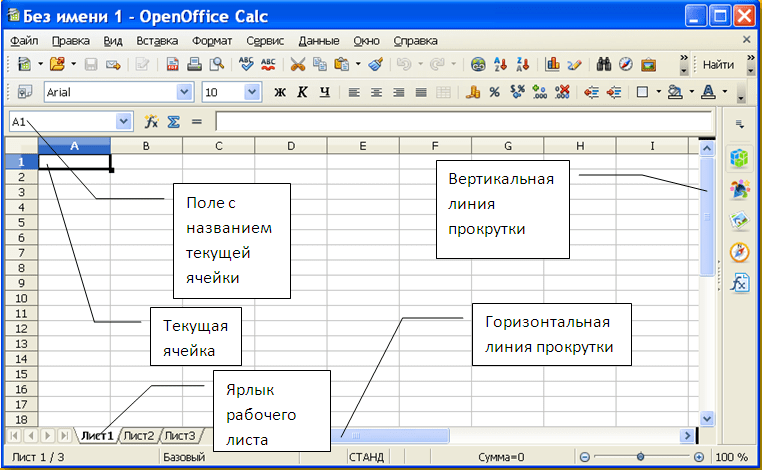The image size is (762, 470).
Task: Open Gallery picture frame toolbar icon
Action: click(648, 64)
